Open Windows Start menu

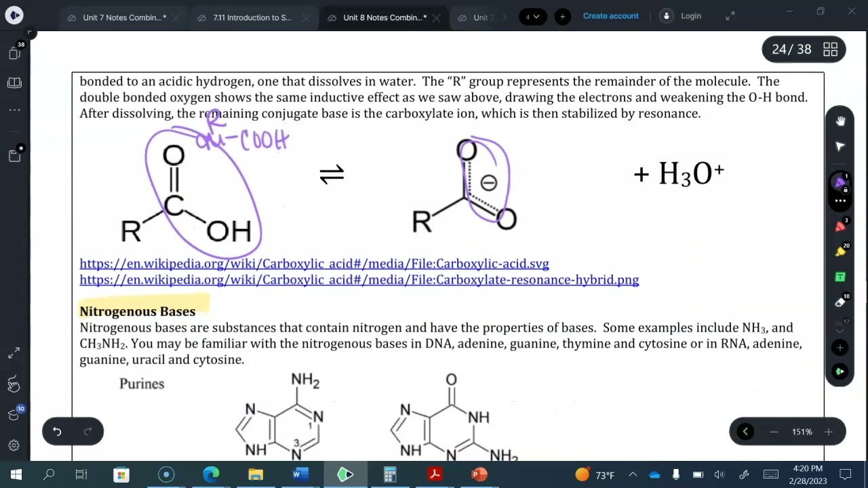point(16,474)
